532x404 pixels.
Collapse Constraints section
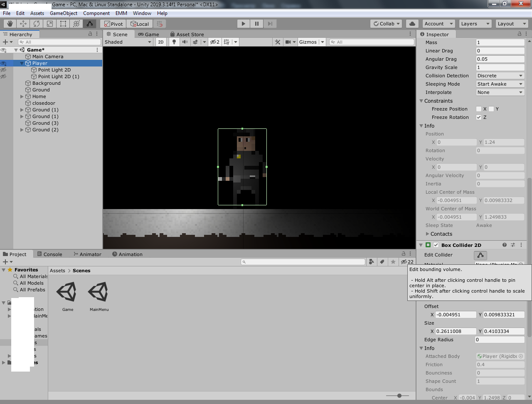pos(421,101)
